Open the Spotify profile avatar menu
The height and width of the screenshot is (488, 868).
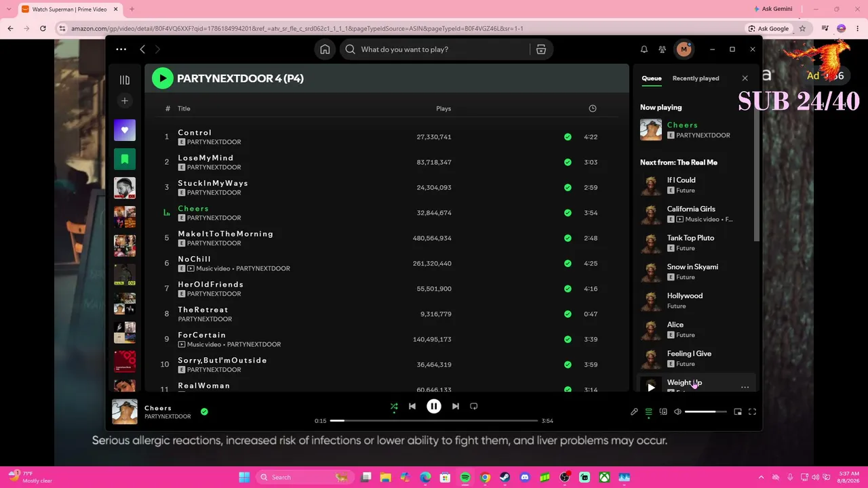pos(684,49)
